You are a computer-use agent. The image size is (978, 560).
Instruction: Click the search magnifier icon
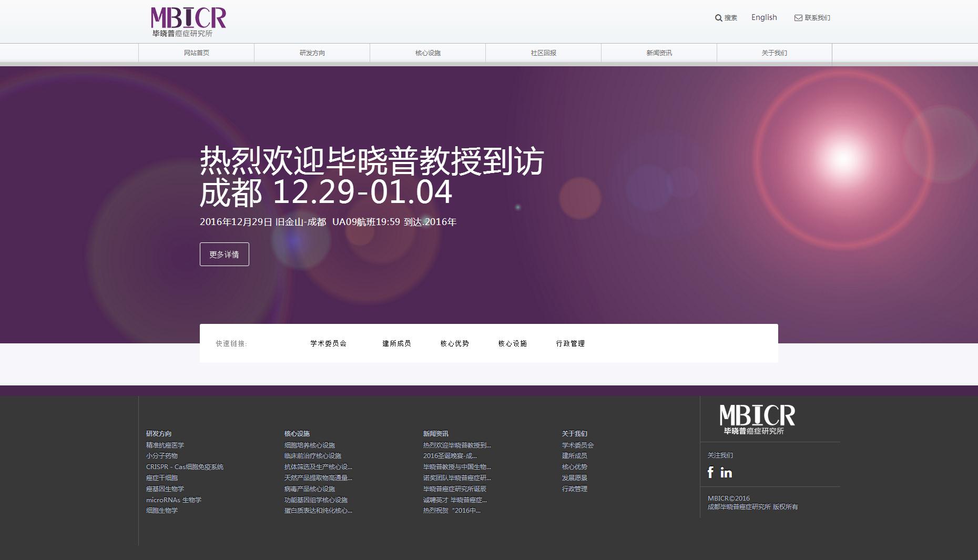[x=718, y=18]
